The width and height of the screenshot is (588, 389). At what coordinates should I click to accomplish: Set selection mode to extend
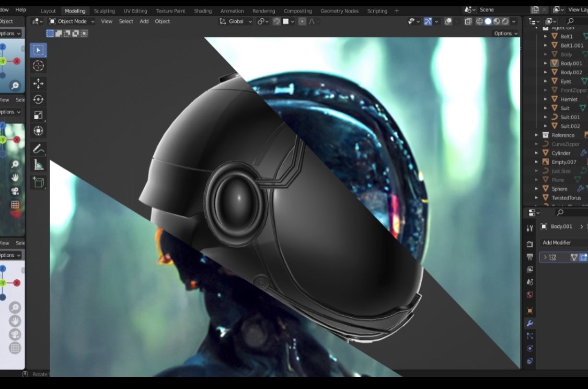tap(59, 33)
